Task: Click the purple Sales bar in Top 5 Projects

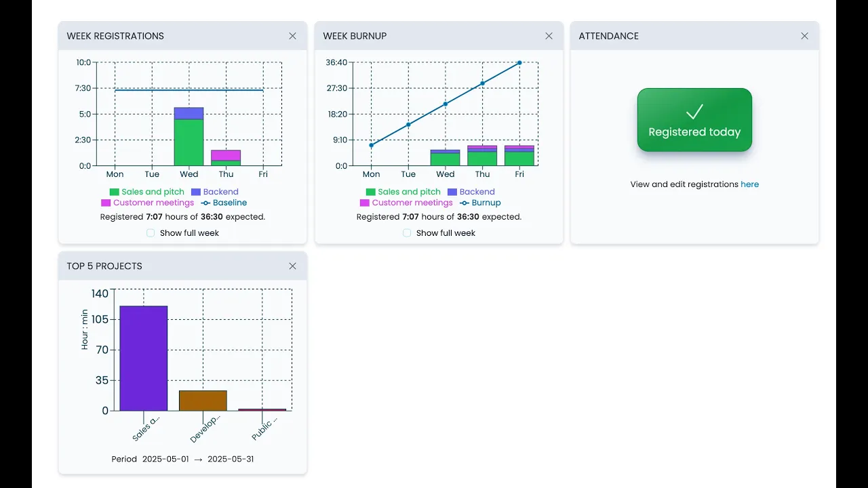Action: [144, 358]
